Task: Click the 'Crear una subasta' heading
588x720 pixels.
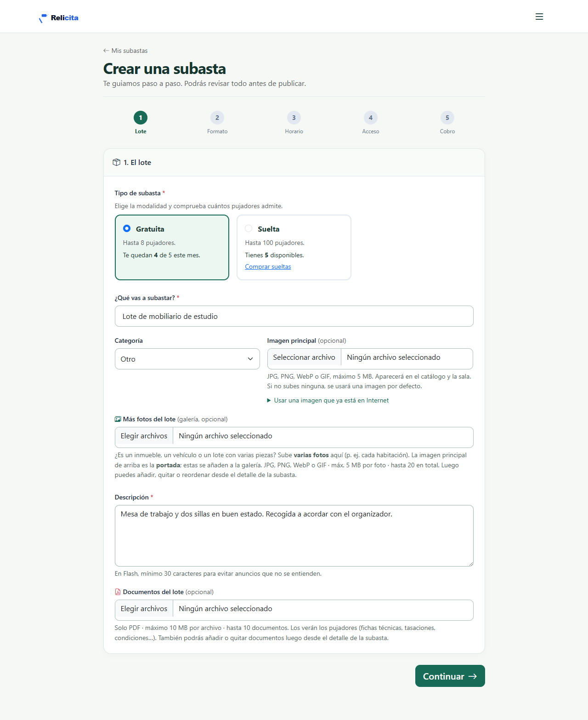Action: point(164,68)
